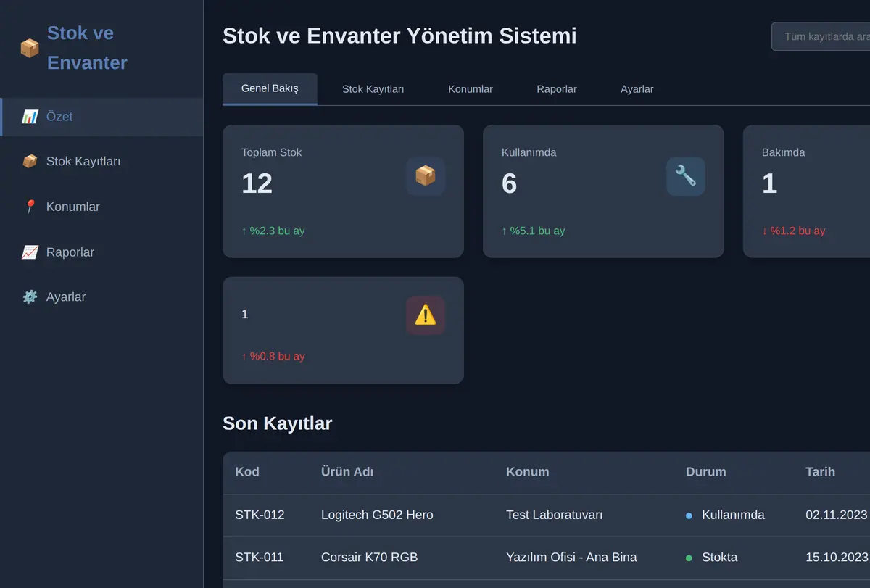Click the %2.3 bu ay trend text
This screenshot has width=870, height=588.
coord(273,231)
